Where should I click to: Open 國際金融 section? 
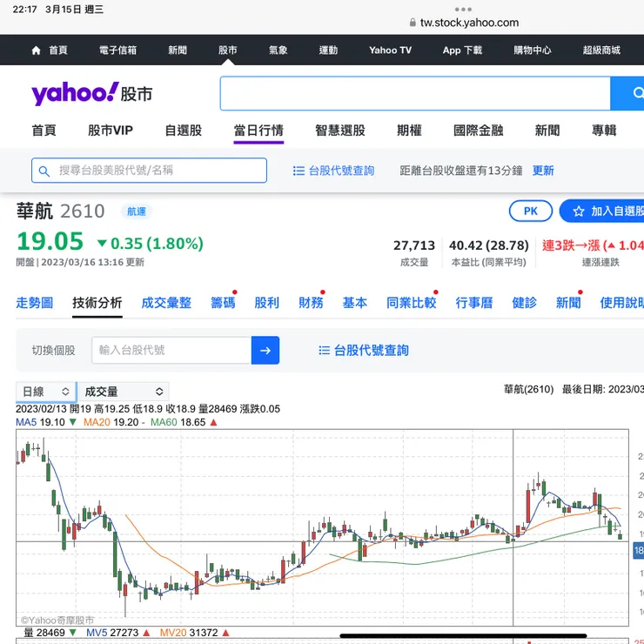coord(478,131)
